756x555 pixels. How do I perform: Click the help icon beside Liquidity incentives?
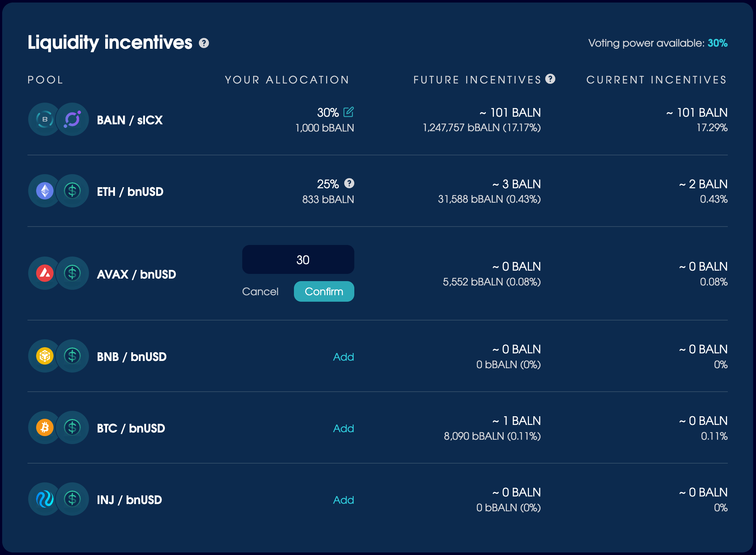tap(204, 43)
